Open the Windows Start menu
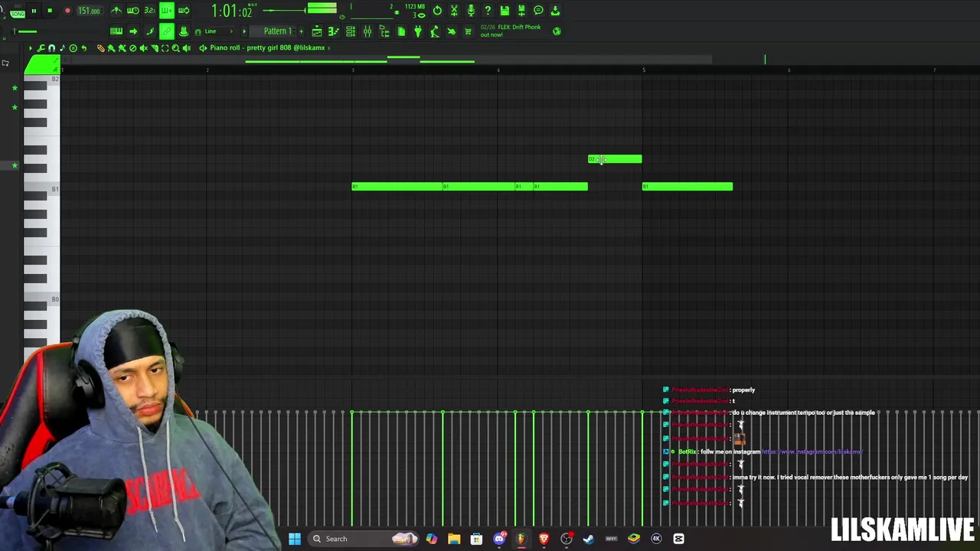The height and width of the screenshot is (551, 980). (x=295, y=539)
